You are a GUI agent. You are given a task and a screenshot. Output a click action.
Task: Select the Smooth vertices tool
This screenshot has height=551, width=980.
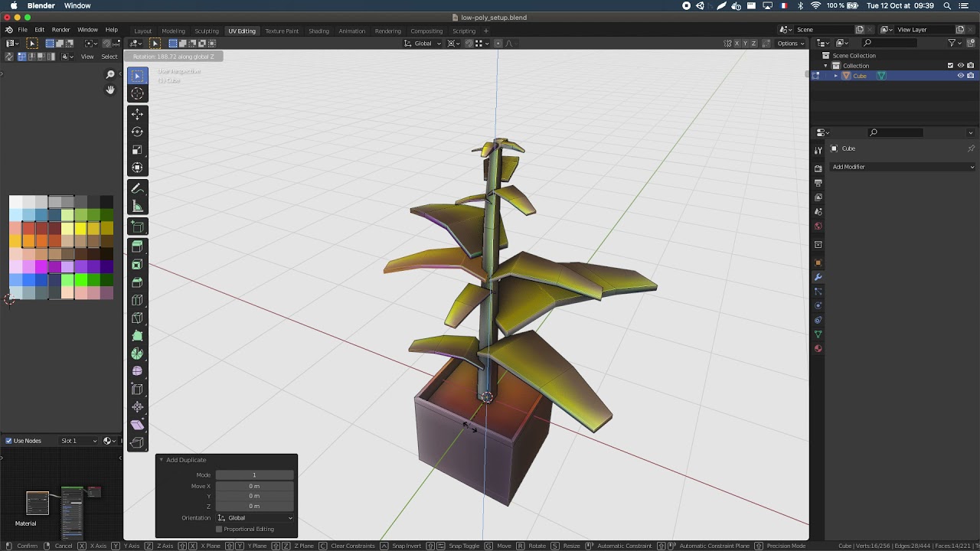coord(137,371)
